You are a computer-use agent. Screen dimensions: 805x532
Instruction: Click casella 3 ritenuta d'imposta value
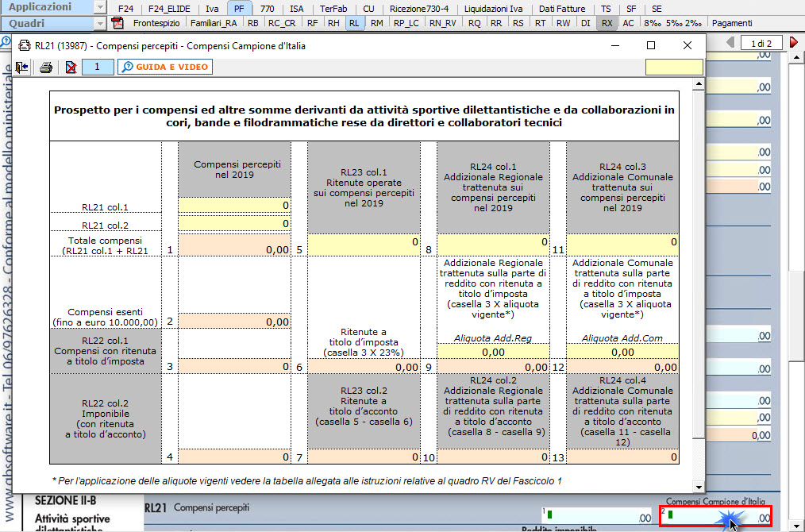coord(235,367)
